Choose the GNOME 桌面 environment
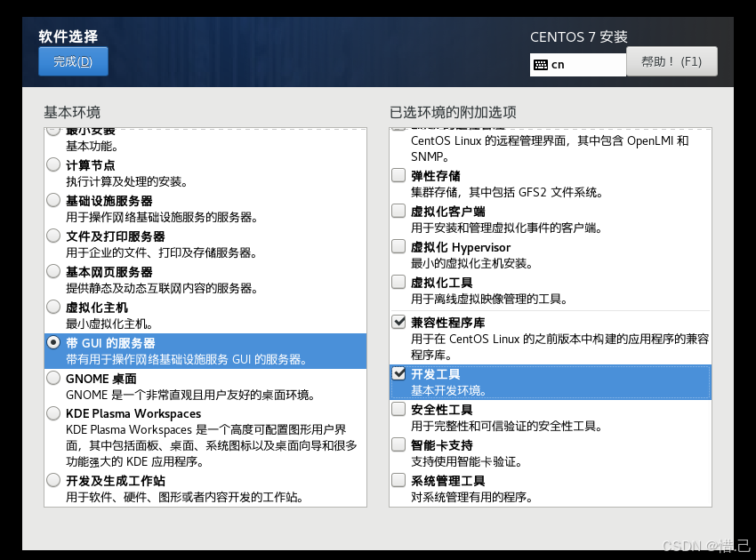The image size is (756, 560). point(53,379)
